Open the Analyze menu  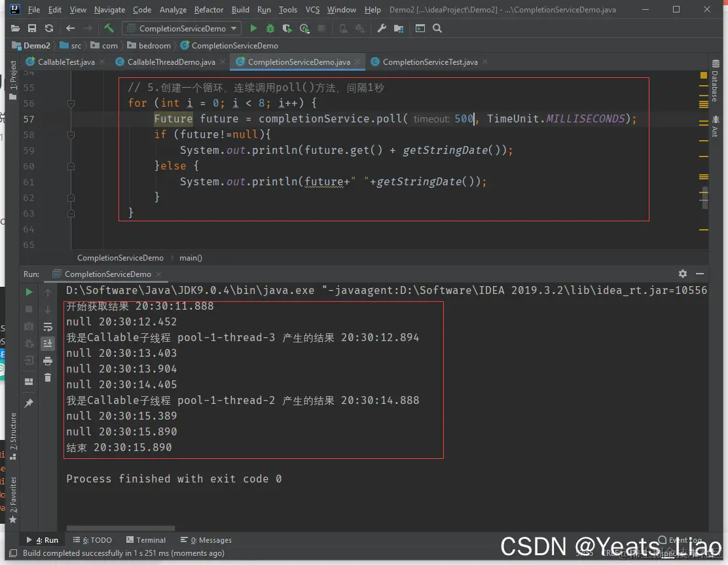[173, 9]
